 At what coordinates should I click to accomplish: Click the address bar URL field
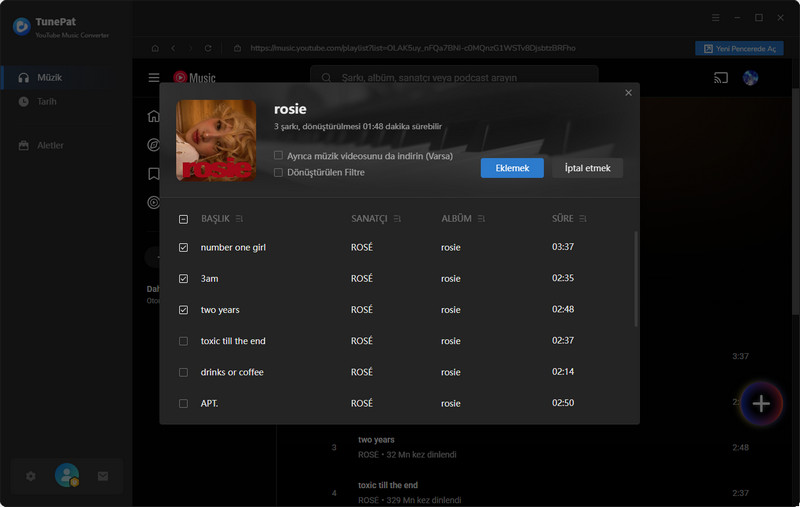click(412, 48)
